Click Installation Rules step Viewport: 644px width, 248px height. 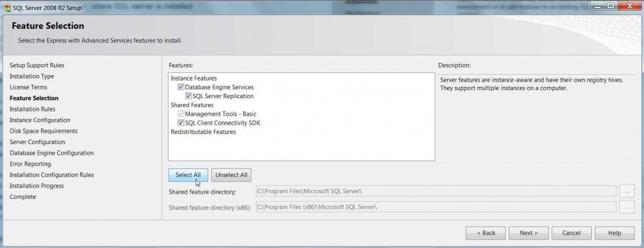tap(33, 109)
